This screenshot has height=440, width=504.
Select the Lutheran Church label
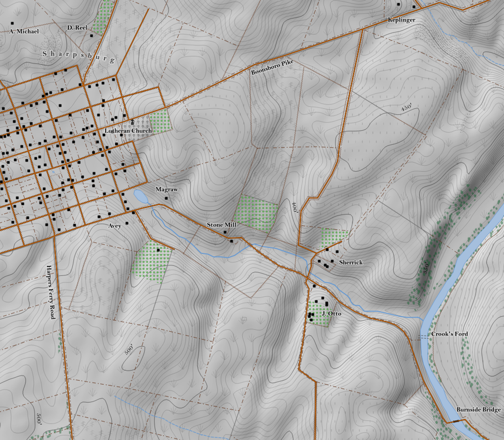(x=128, y=131)
